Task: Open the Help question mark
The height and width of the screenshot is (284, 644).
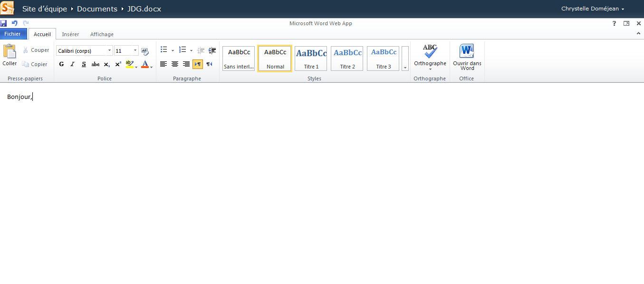Action: pyautogui.click(x=614, y=23)
